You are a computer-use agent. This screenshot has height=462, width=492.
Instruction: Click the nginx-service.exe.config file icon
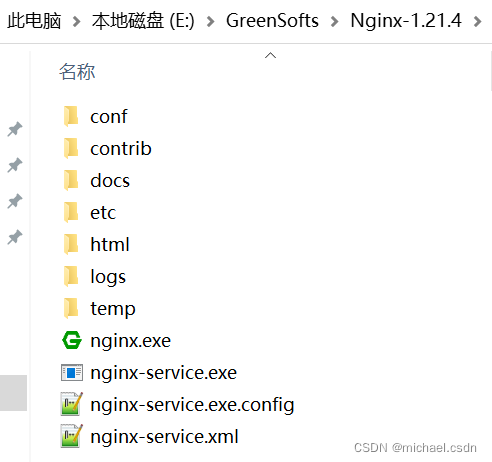click(72, 404)
